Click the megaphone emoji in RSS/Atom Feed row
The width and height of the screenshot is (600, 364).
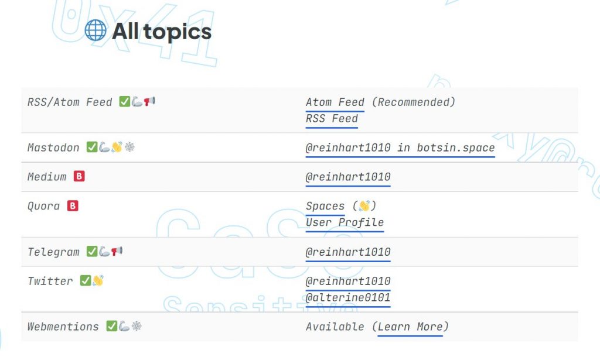pyautogui.click(x=150, y=102)
